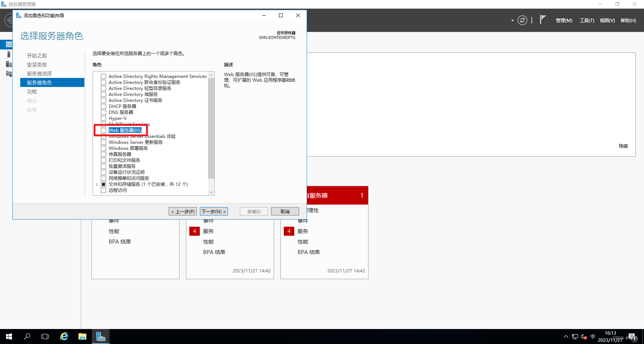
Task: Open File Explorer from taskbar
Action: pos(82,337)
